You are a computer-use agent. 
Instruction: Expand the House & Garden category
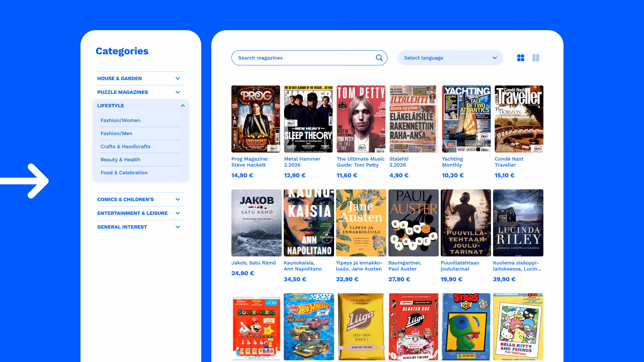click(x=141, y=78)
